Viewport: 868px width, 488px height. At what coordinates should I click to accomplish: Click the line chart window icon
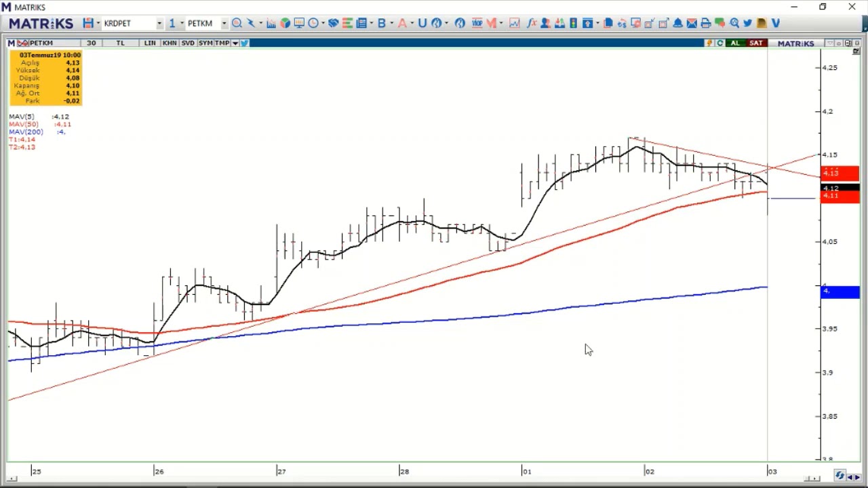[514, 23]
